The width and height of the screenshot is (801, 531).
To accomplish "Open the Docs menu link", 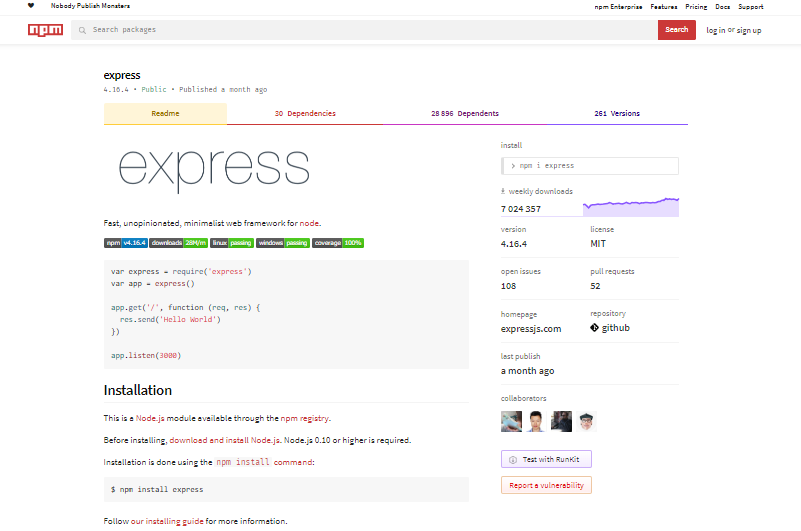I will 722,7.
